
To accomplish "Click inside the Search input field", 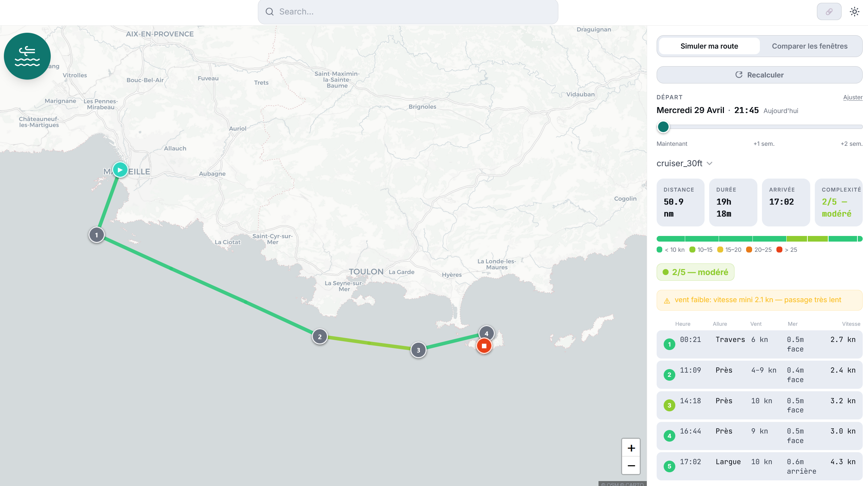I will pyautogui.click(x=408, y=12).
